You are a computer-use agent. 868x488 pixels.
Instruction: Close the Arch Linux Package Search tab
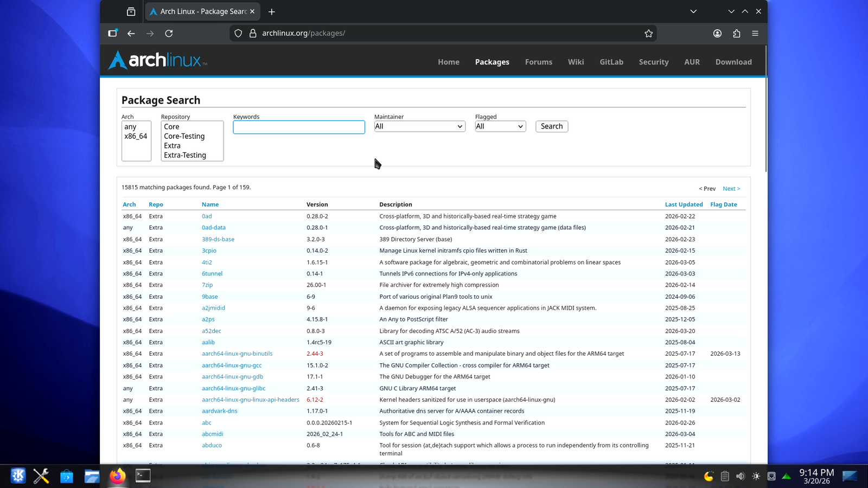point(252,11)
